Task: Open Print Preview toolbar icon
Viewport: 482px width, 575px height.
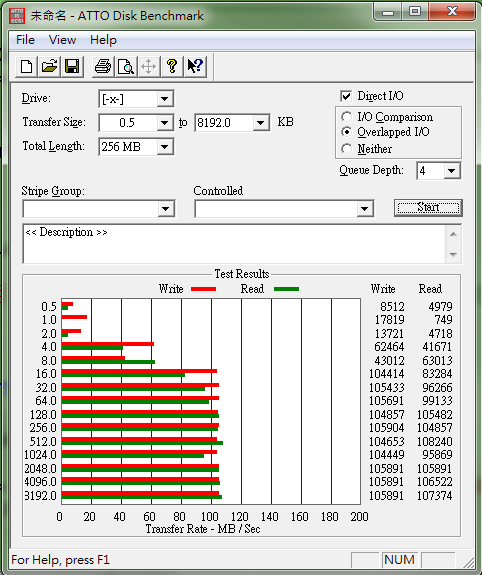Action: click(126, 67)
